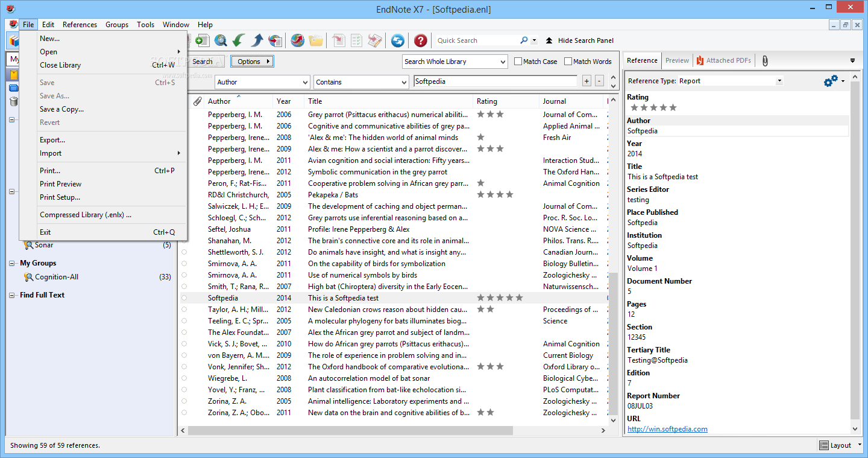Click the paperclip tab icon in reference panel

(765, 60)
